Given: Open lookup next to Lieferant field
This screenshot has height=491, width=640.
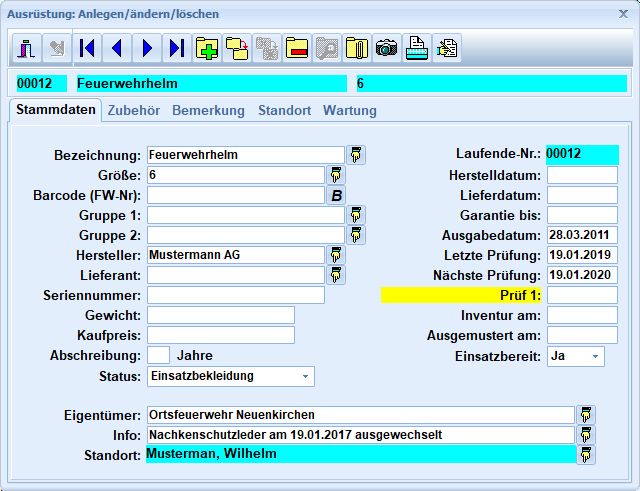Looking at the screenshot, I should pyautogui.click(x=336, y=275).
